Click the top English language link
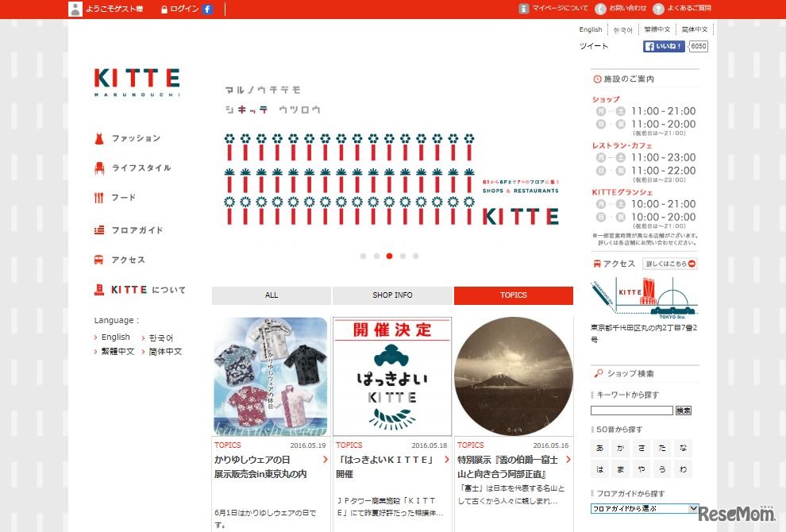Screen dimensions: 786x532 (x=591, y=29)
